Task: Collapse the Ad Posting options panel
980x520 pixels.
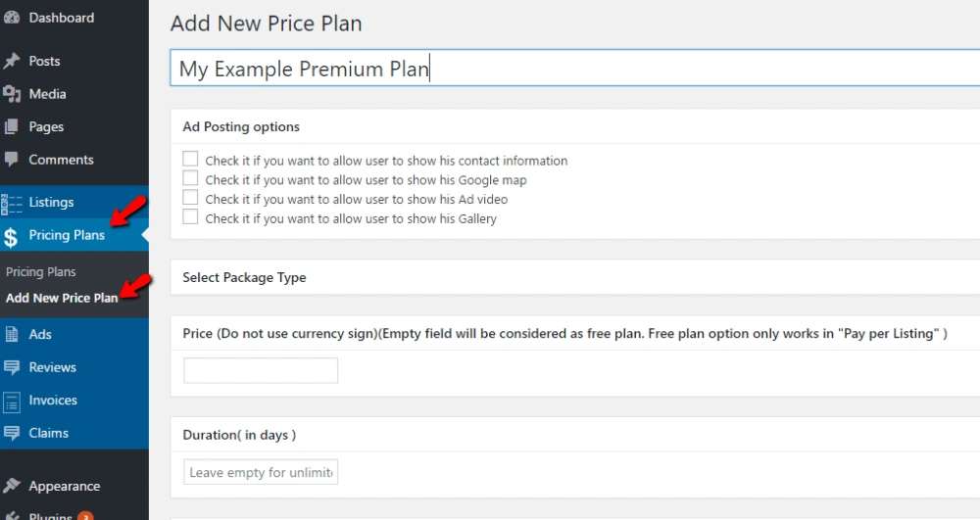Action: (241, 126)
